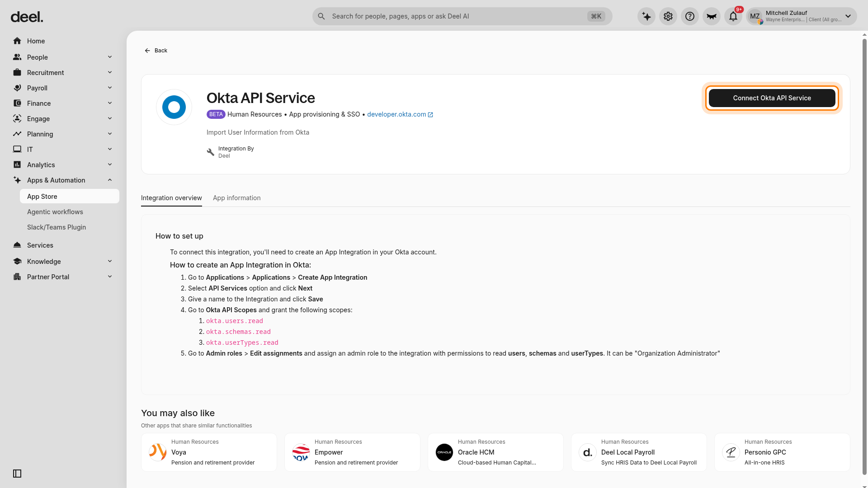Click the People sidebar icon

[x=17, y=57]
